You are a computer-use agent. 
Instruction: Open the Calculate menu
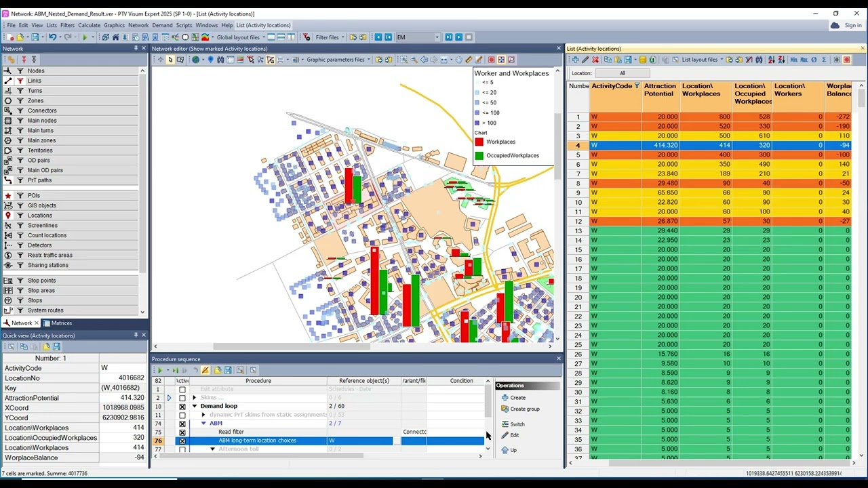click(89, 25)
